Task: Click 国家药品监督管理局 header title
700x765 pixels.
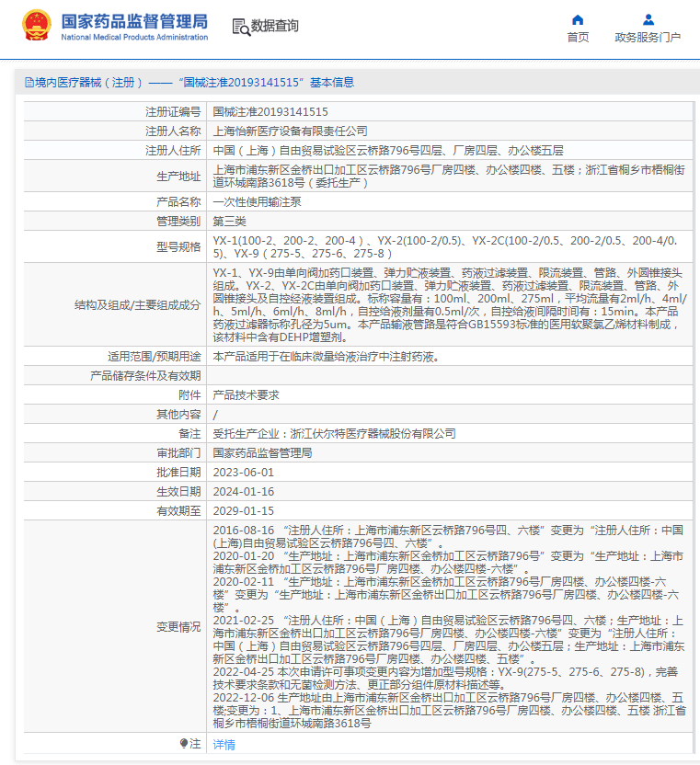Action: point(134,21)
